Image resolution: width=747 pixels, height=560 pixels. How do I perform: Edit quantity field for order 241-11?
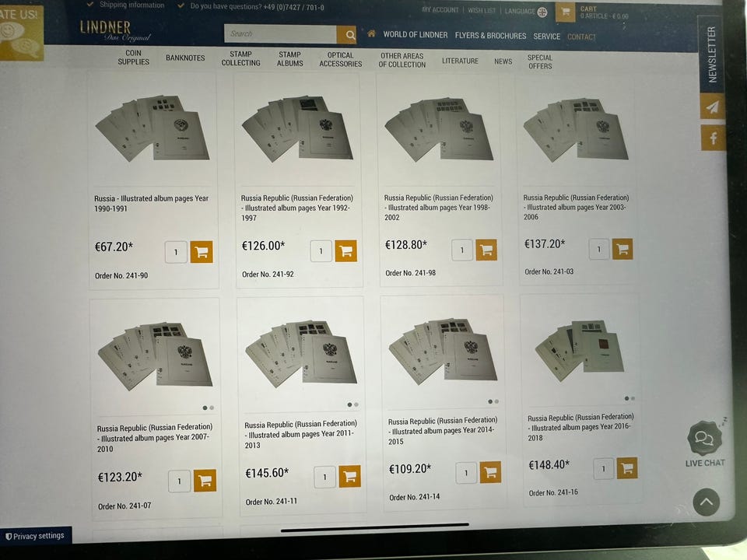click(325, 477)
